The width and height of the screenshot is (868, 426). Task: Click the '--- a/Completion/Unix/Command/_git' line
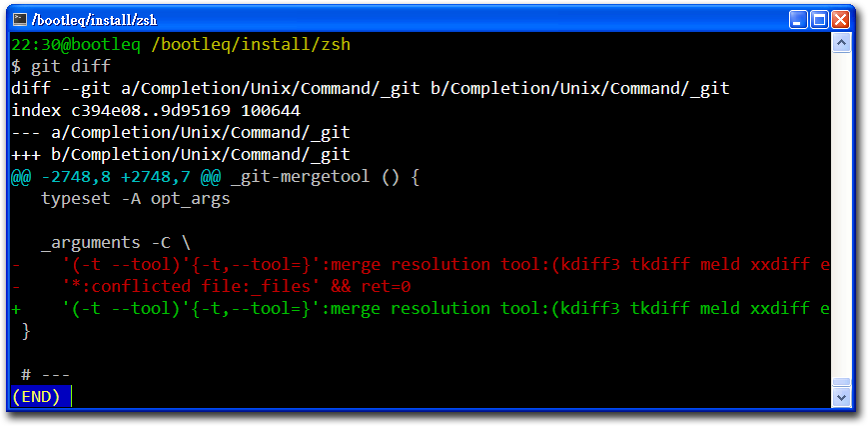point(181,133)
